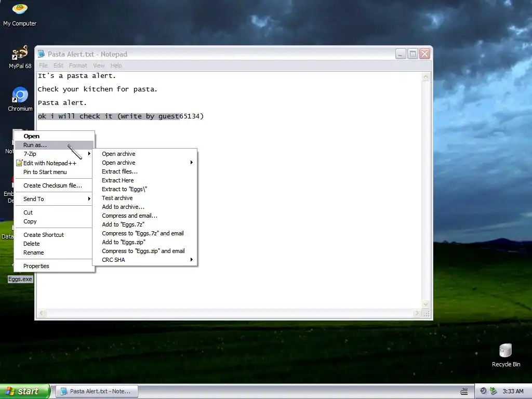The width and height of the screenshot is (532, 399).
Task: Open Notepad View menu
Action: (99, 65)
